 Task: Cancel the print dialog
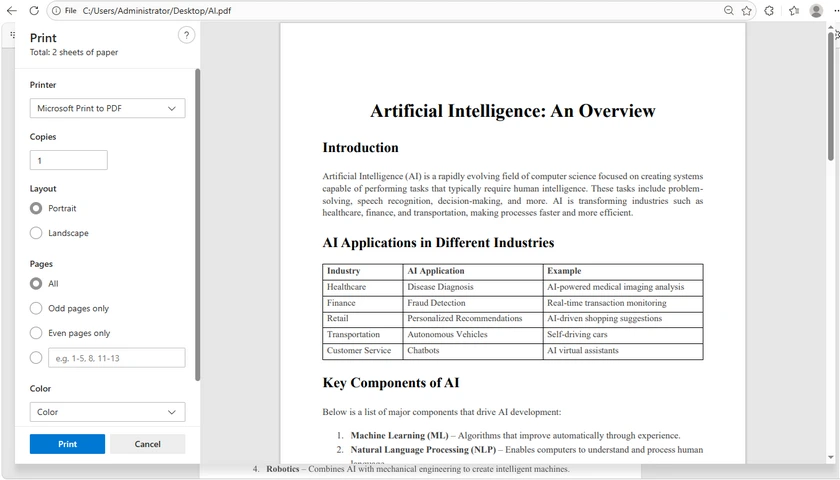[x=147, y=444]
